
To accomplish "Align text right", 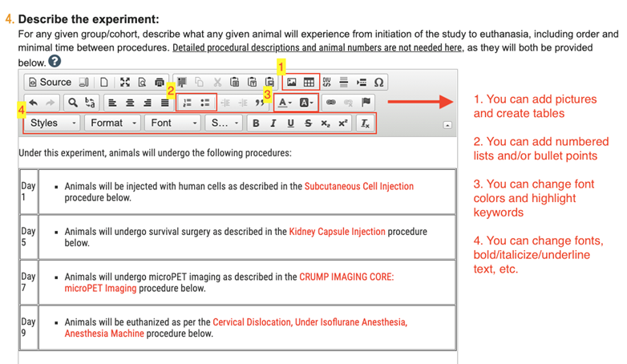I will click(148, 103).
